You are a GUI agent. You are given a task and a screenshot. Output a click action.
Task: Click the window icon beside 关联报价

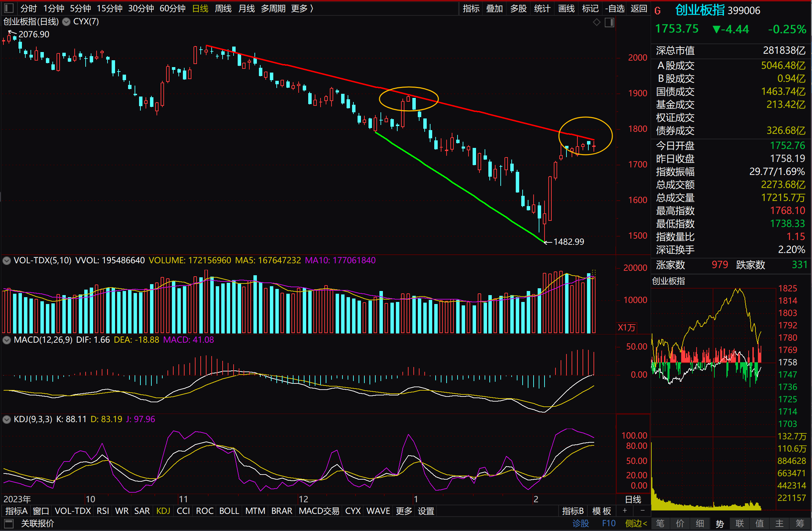pos(9,523)
